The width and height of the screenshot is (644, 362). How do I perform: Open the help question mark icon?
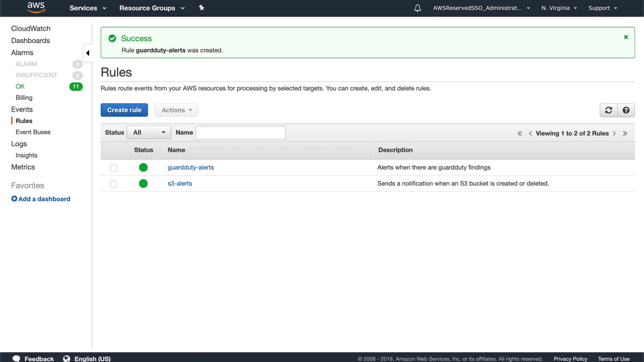click(626, 110)
